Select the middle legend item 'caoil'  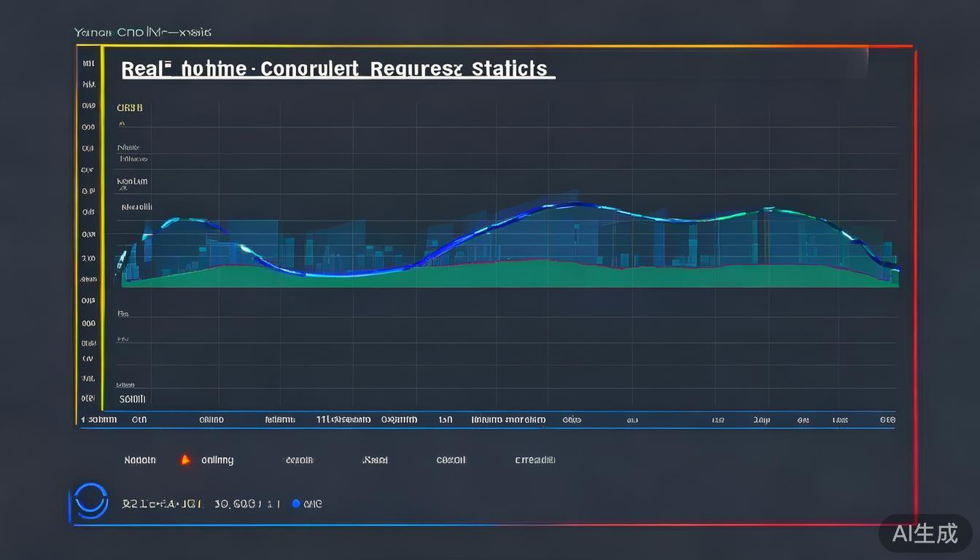(451, 460)
